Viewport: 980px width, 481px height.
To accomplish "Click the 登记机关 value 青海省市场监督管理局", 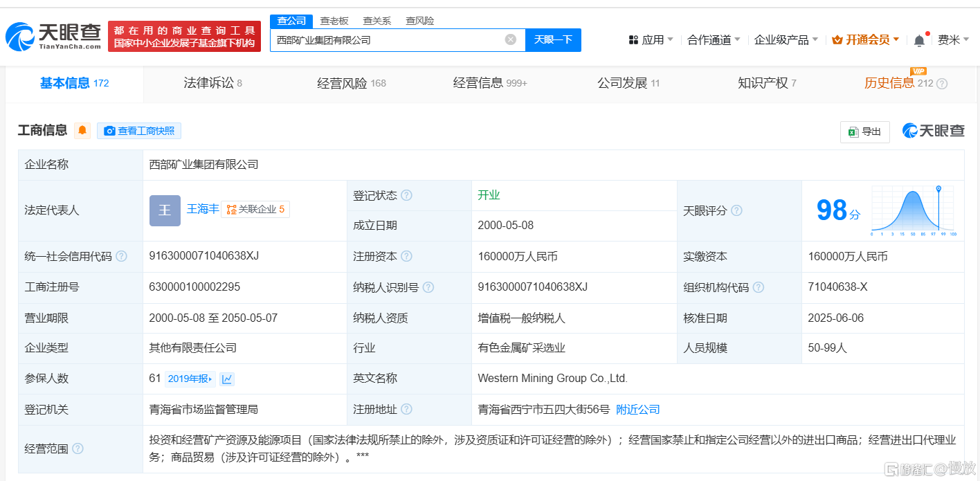I will click(203, 410).
